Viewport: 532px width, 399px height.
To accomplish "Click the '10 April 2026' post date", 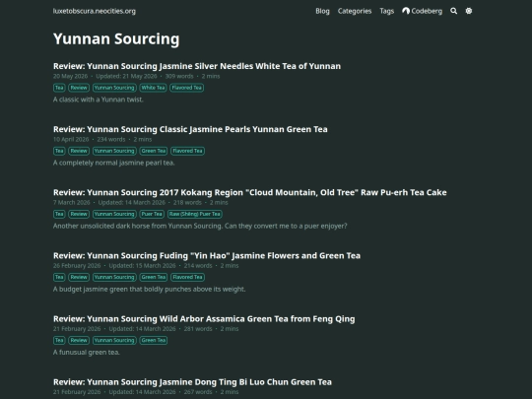I will [71, 139].
